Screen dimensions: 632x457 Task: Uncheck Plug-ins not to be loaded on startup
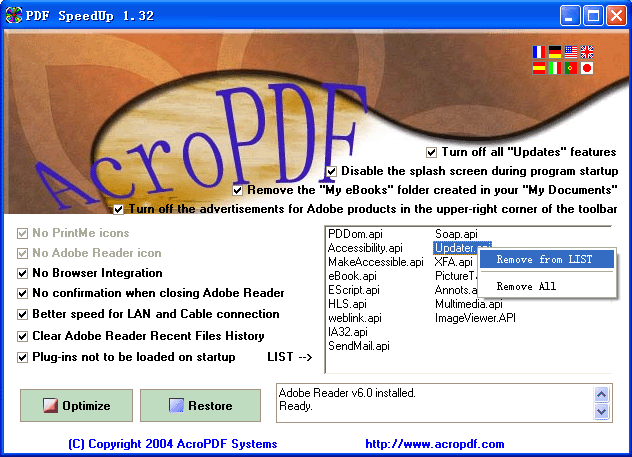pos(23,357)
